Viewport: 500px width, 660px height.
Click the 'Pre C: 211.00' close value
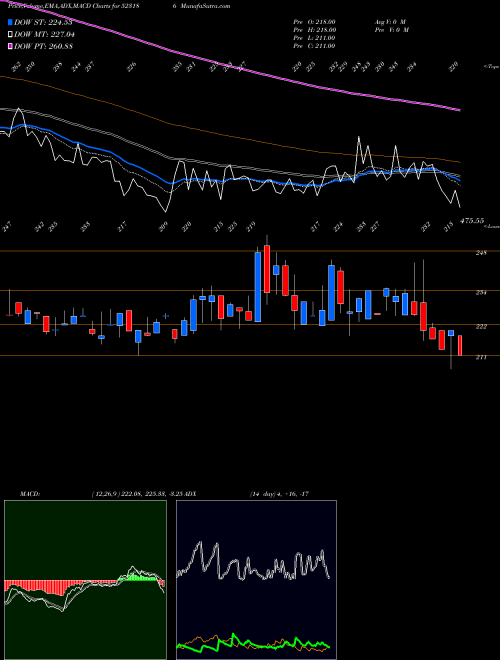(314, 46)
